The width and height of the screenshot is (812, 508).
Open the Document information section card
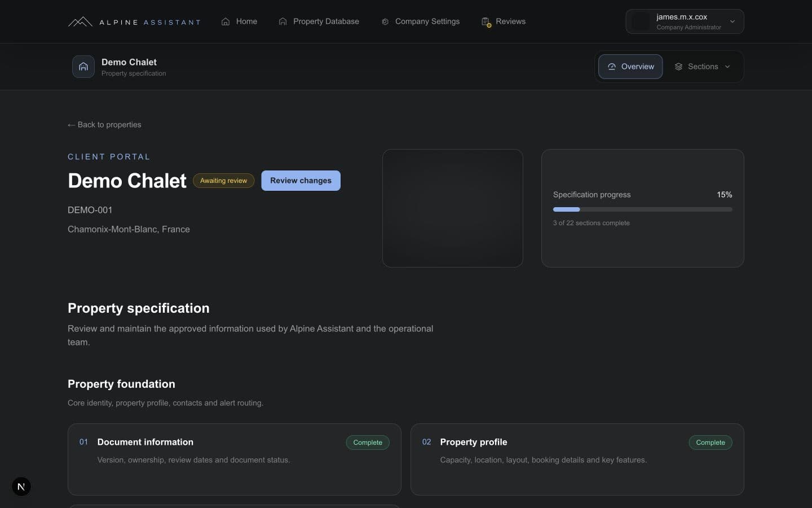(x=235, y=459)
